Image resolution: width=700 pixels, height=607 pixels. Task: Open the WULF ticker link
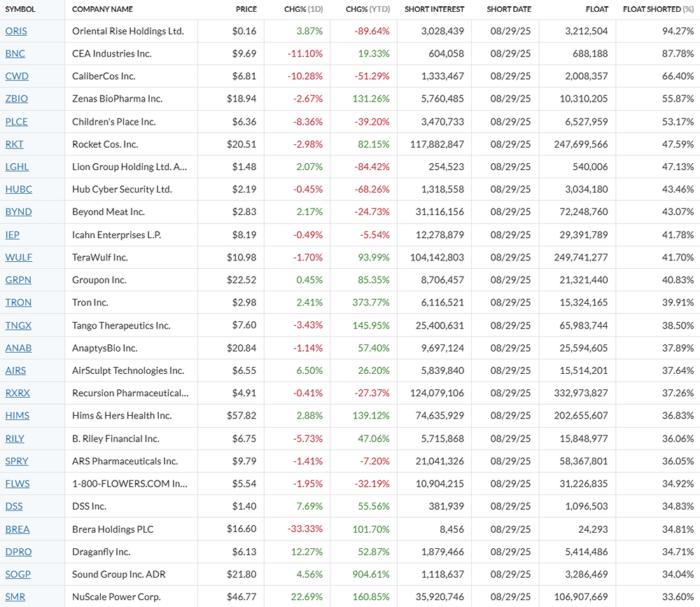pyautogui.click(x=19, y=257)
